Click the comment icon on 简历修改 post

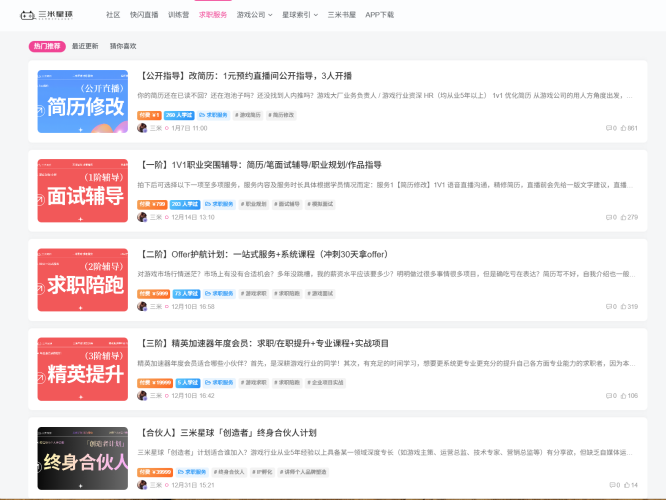[609, 128]
